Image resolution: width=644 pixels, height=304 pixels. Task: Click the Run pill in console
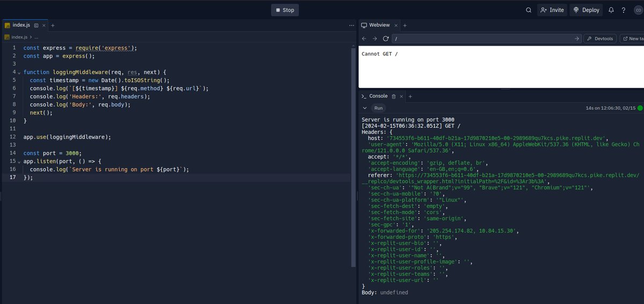pyautogui.click(x=378, y=108)
